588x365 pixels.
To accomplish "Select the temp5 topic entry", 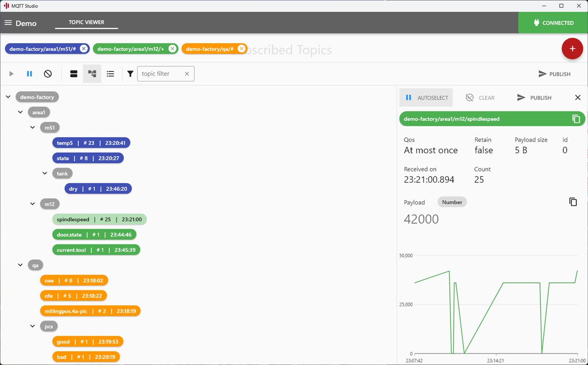I will click(x=91, y=143).
